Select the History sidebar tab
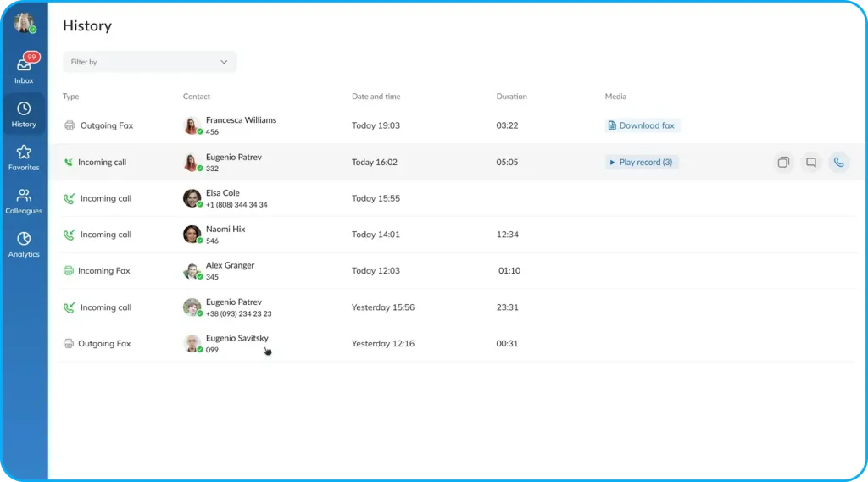This screenshot has width=868, height=482. click(24, 114)
